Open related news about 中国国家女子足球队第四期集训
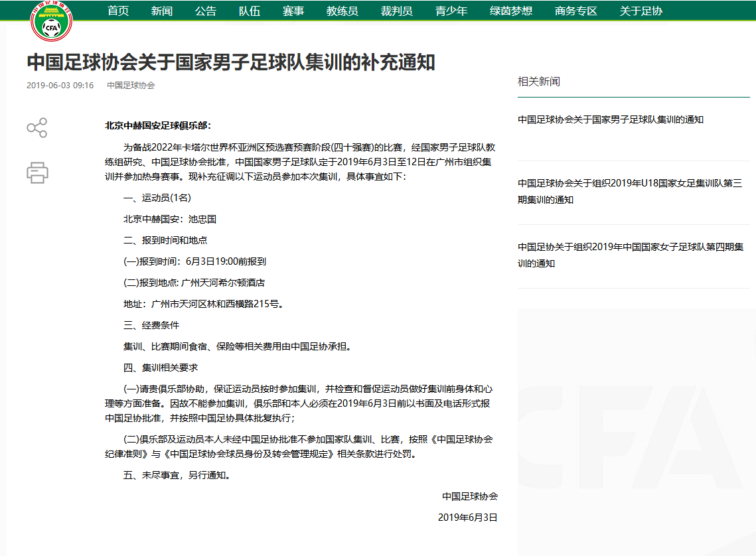 (x=631, y=255)
